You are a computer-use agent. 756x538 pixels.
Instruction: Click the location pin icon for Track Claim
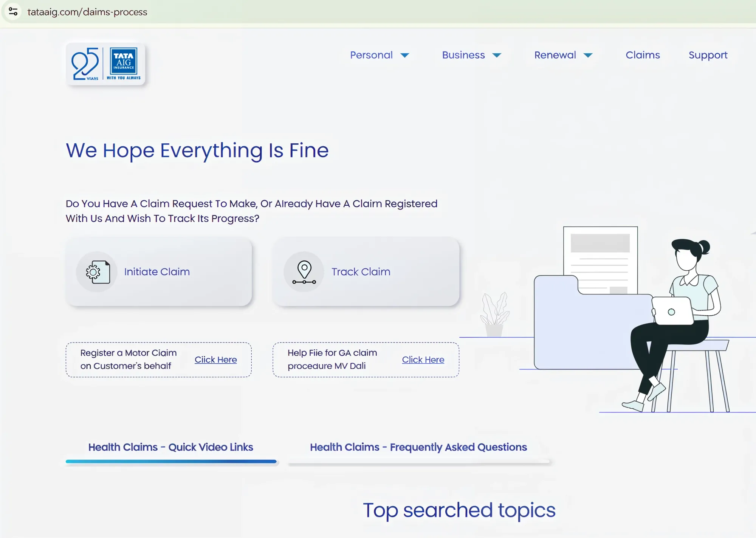click(304, 272)
